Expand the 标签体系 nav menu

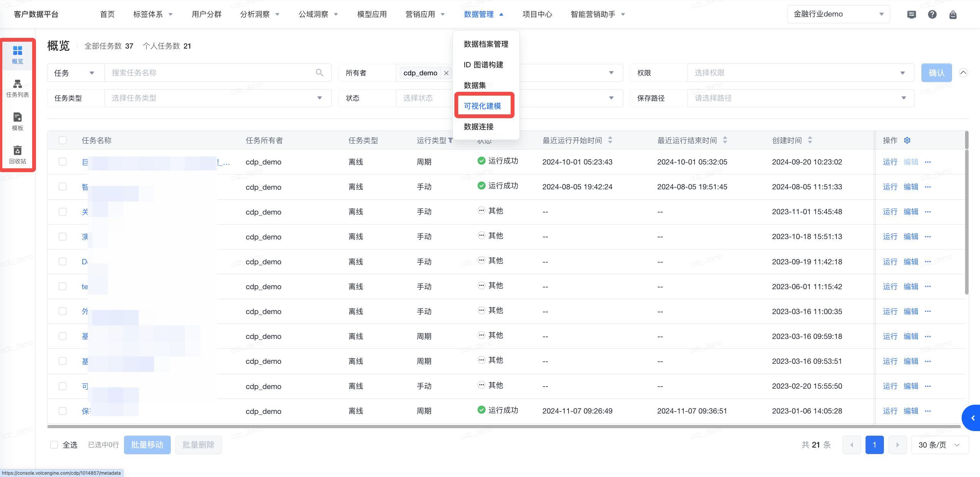point(153,14)
